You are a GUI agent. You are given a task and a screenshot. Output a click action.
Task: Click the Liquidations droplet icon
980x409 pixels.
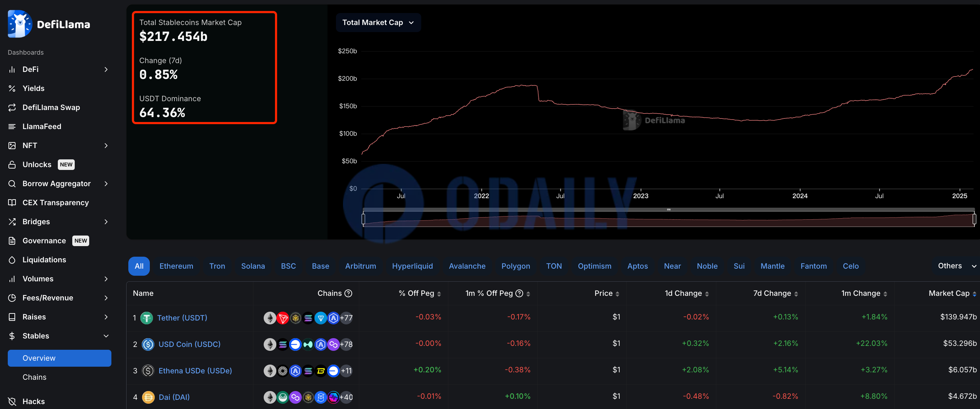12,260
